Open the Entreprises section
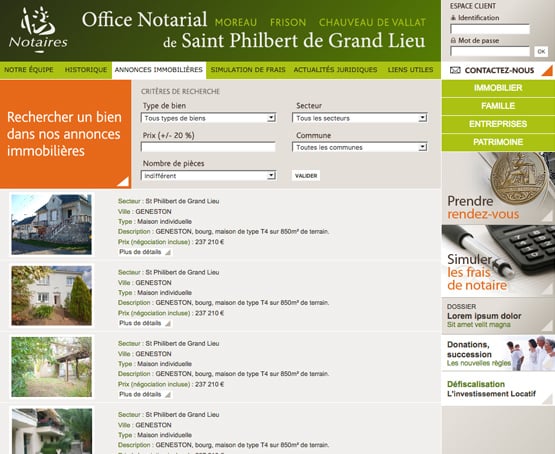Image resolution: width=555 pixels, height=454 pixels. click(x=498, y=124)
